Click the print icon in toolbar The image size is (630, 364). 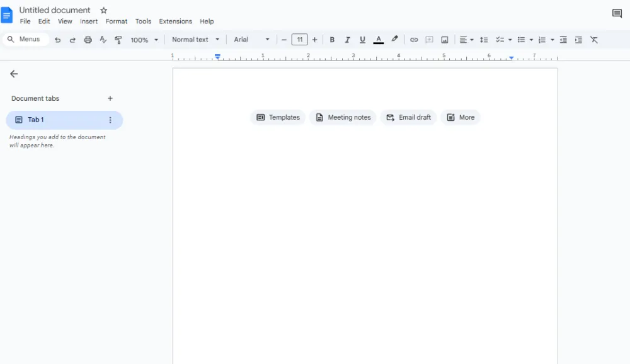[x=88, y=40]
